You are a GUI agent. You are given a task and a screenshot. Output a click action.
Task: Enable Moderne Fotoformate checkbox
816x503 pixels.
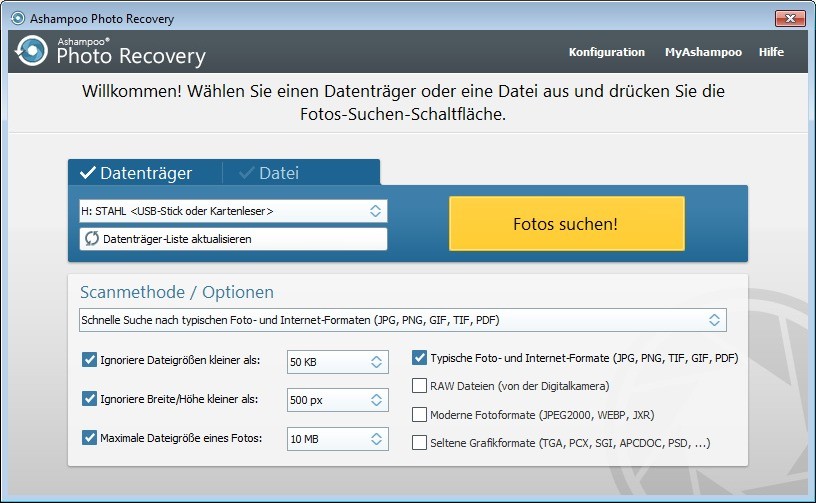(x=420, y=414)
